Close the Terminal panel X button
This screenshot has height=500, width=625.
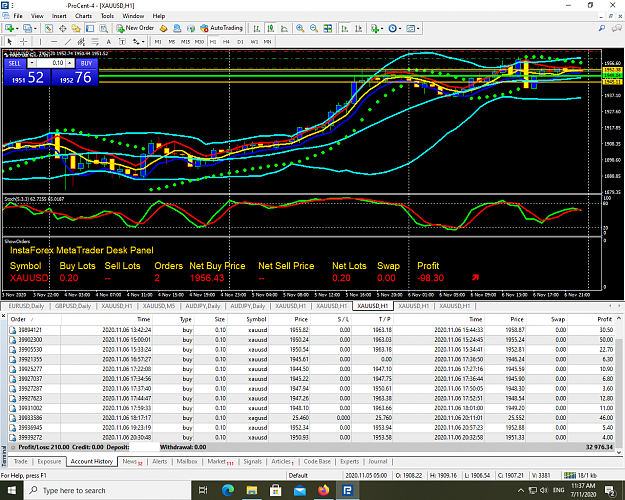pyautogui.click(x=4, y=316)
